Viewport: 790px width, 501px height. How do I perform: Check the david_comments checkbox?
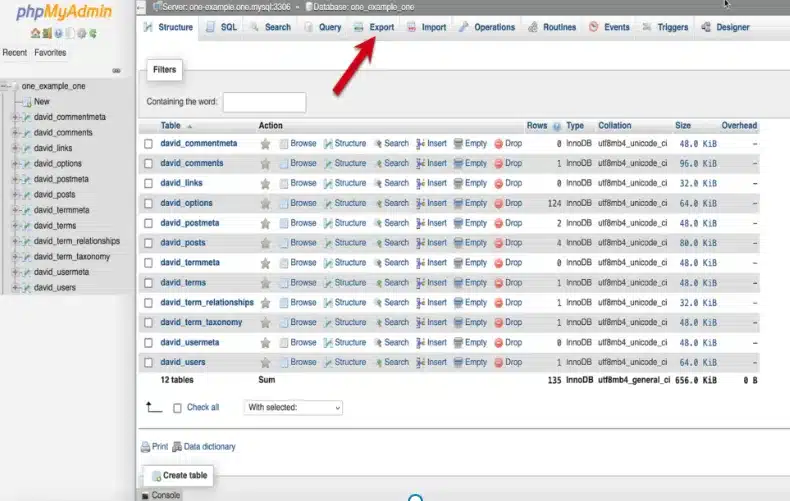[x=148, y=163]
